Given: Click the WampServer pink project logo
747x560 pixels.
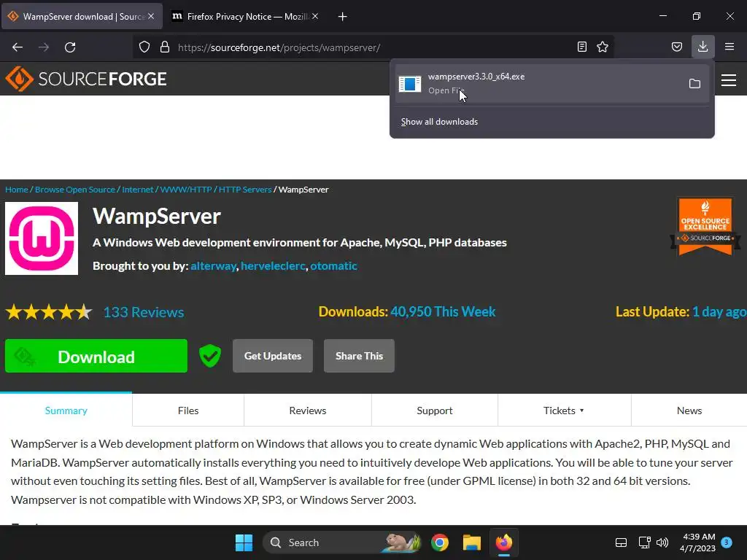Looking at the screenshot, I should [42, 238].
